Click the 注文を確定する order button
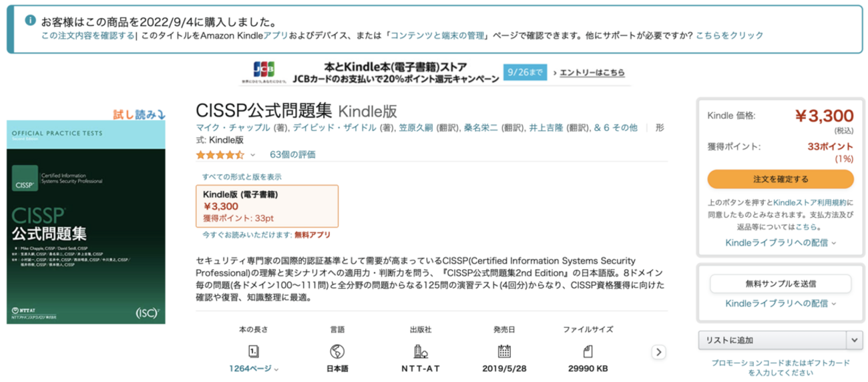 tap(781, 179)
